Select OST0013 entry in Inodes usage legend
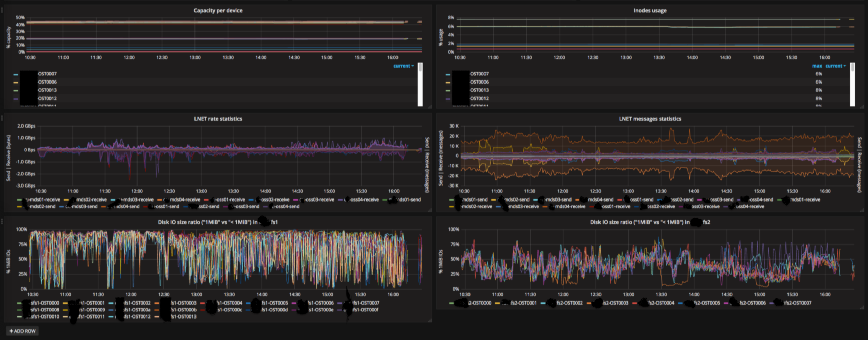Image resolution: width=868 pixels, height=340 pixels. [479, 90]
